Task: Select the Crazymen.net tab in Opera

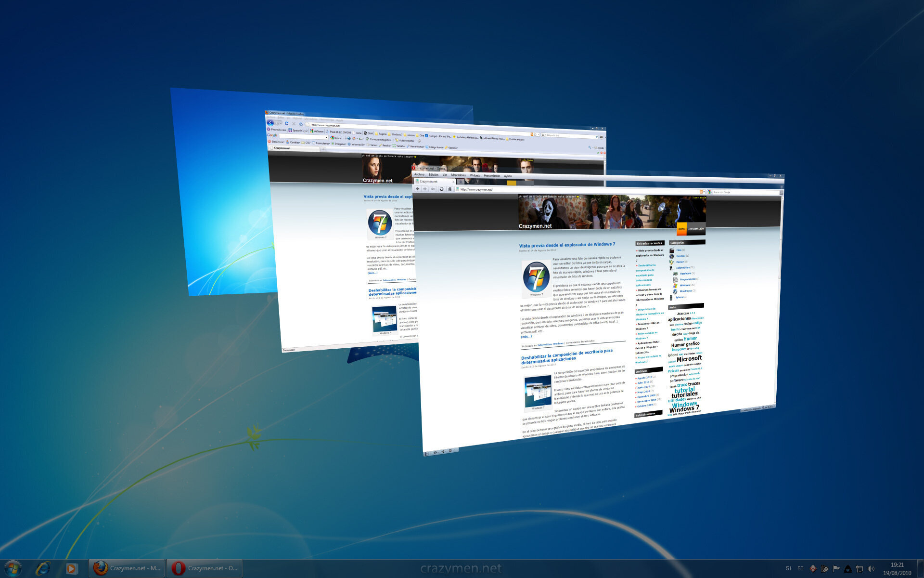Action: (435, 181)
